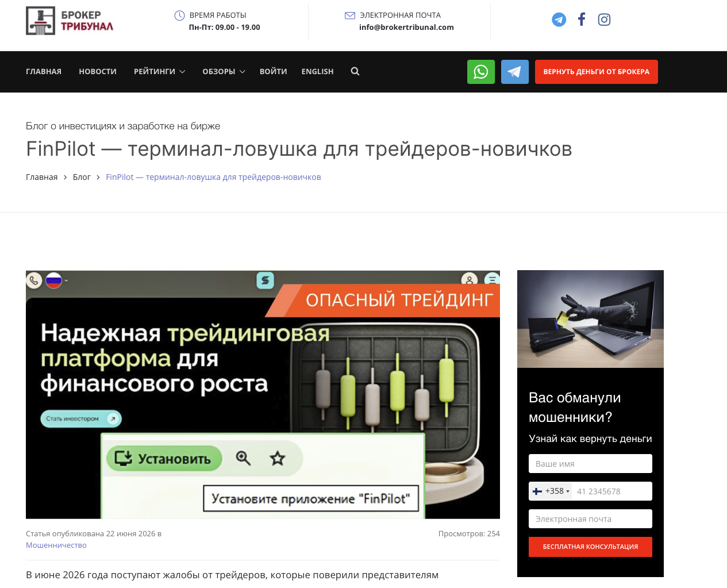This screenshot has height=588, width=727.
Task: Open the +358 country code selector
Action: point(551,491)
